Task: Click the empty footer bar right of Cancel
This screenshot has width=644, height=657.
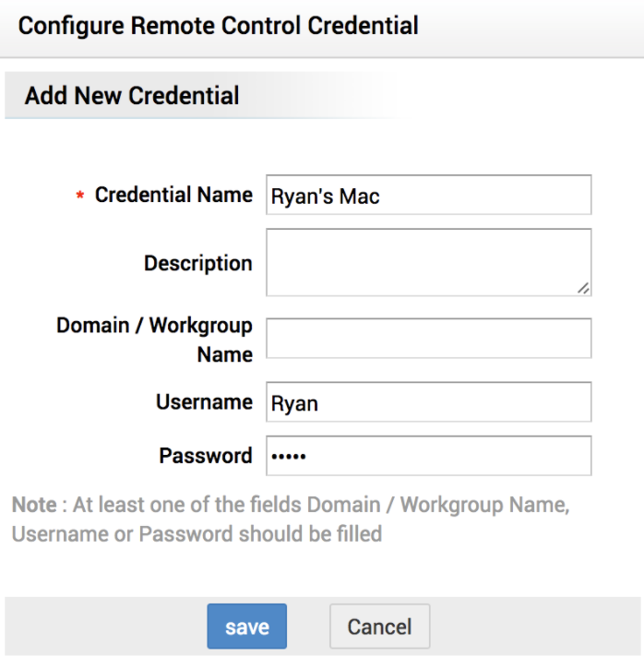Action: (x=535, y=627)
